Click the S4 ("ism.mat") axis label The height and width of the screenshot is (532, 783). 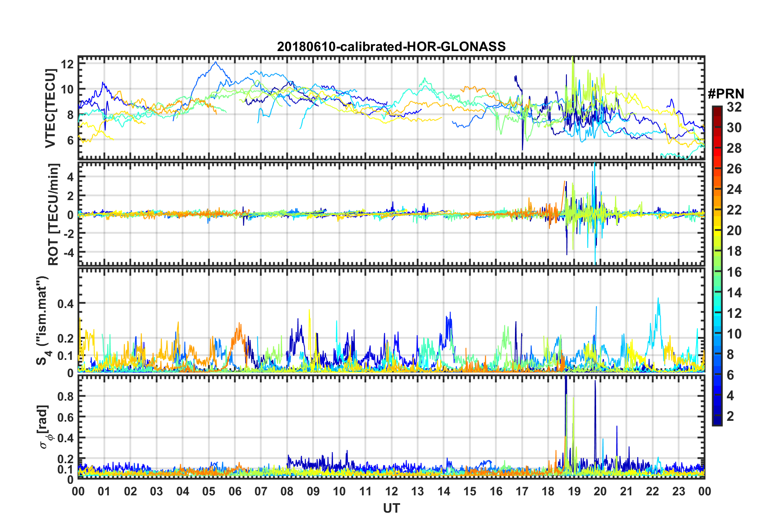point(42,320)
